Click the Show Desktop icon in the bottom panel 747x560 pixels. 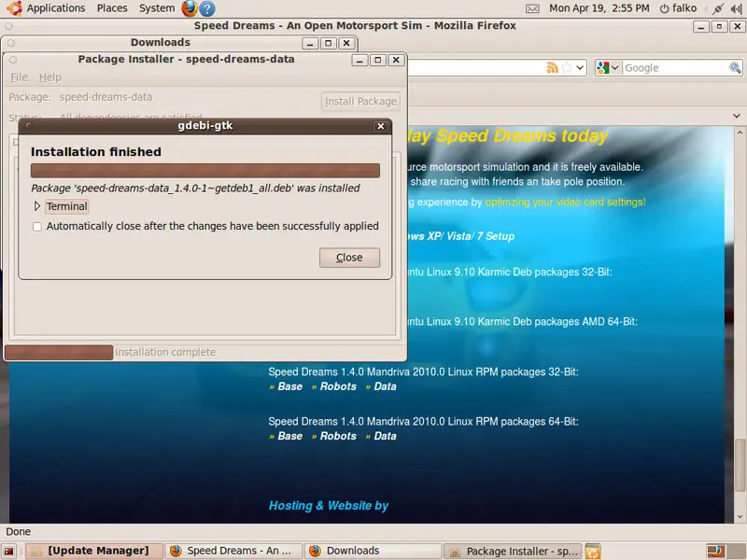click(9, 551)
